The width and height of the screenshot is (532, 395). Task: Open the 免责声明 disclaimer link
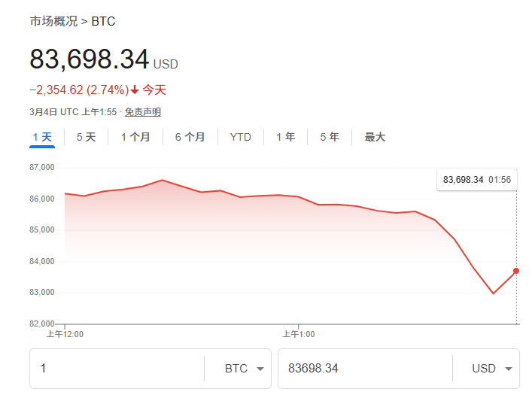(x=142, y=112)
